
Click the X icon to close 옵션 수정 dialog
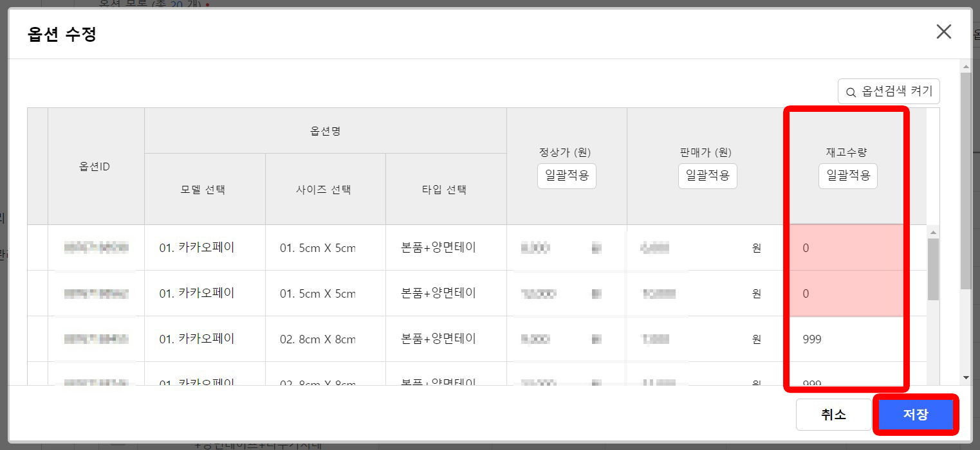[x=943, y=31]
